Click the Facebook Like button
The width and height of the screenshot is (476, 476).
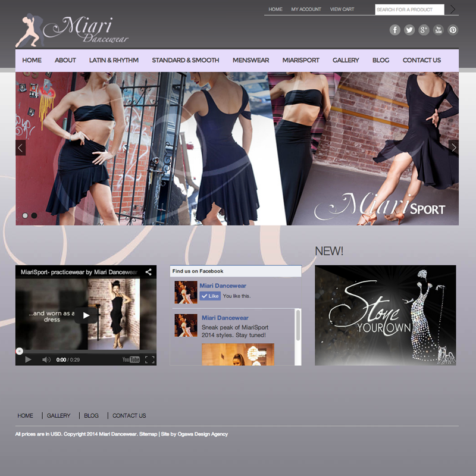pos(210,296)
